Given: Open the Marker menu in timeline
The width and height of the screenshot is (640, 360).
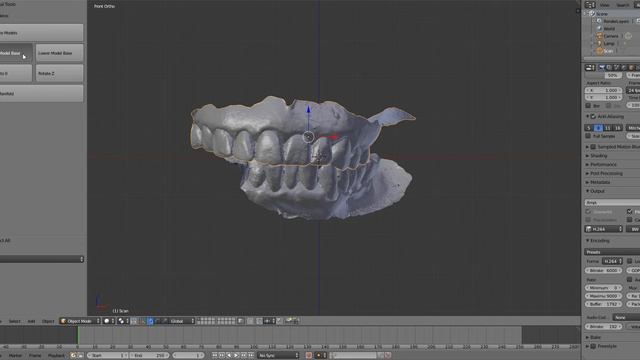Looking at the screenshot, I should 16,356.
